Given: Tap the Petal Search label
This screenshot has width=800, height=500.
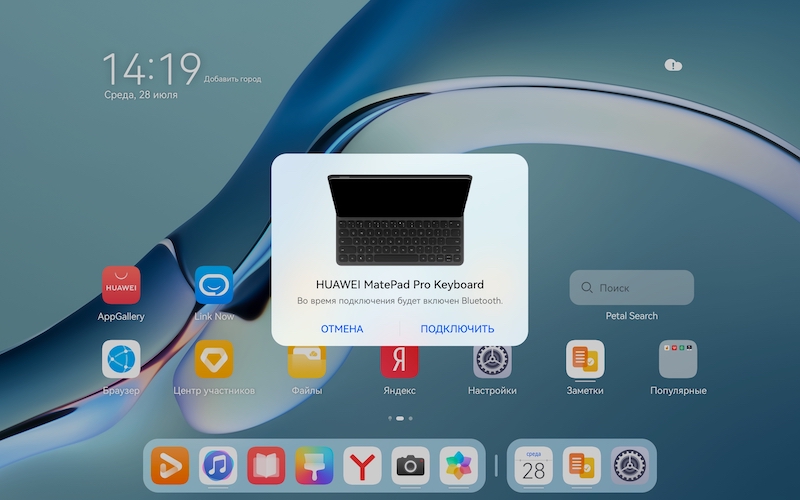Looking at the screenshot, I should 632,316.
